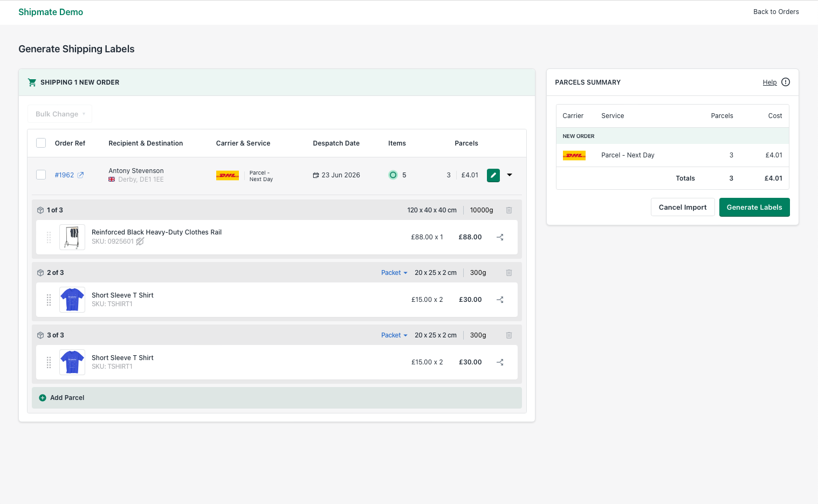818x504 pixels.
Task: Split the Clothes Rail item using the arrow icon
Action: pyautogui.click(x=500, y=237)
